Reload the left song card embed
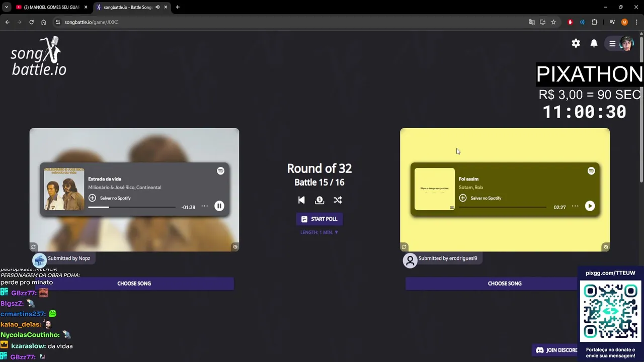This screenshot has height=362, width=644. (33, 247)
